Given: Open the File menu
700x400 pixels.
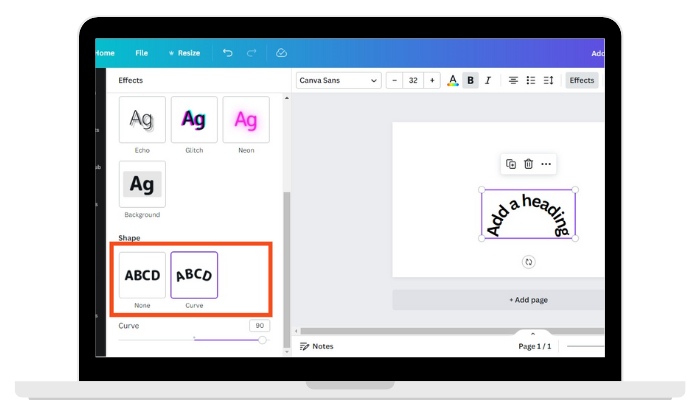Looking at the screenshot, I should (x=142, y=53).
